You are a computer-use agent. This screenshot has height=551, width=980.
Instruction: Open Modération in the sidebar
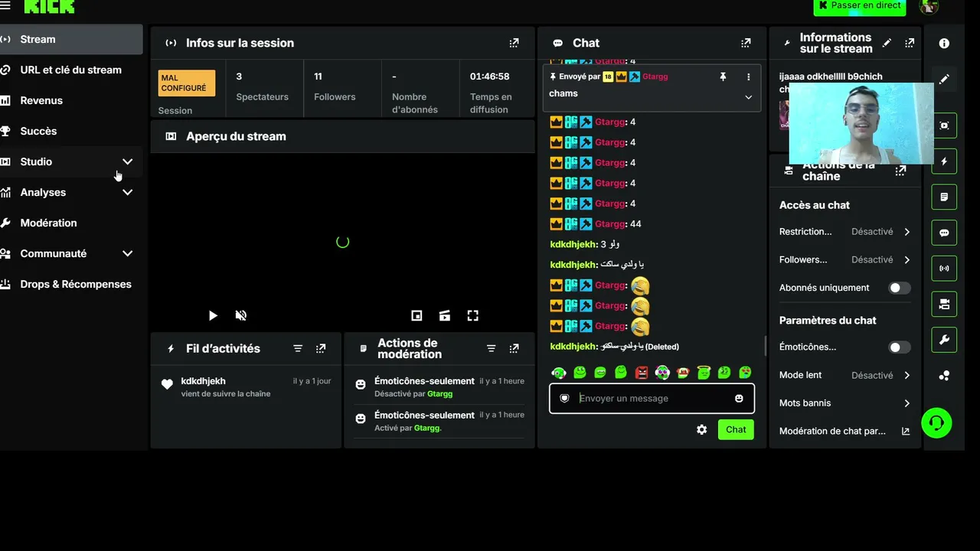(x=71, y=223)
